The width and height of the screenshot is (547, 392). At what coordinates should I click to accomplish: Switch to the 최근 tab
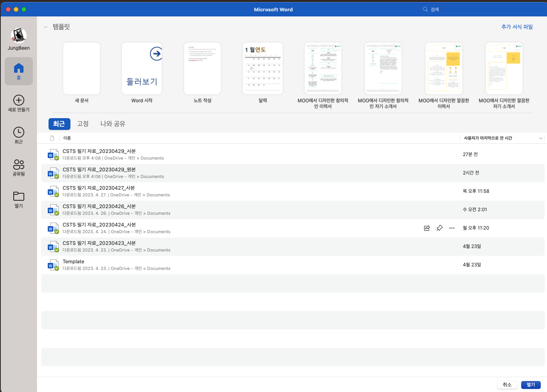pos(59,124)
